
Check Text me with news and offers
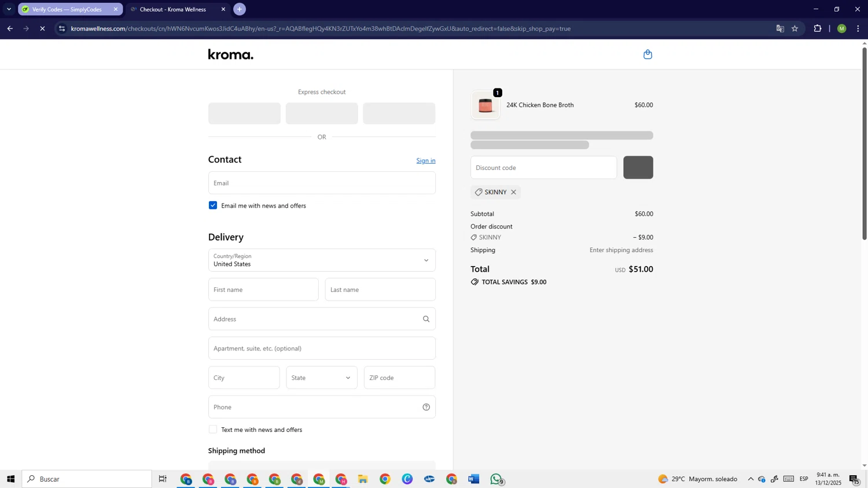pyautogui.click(x=213, y=430)
